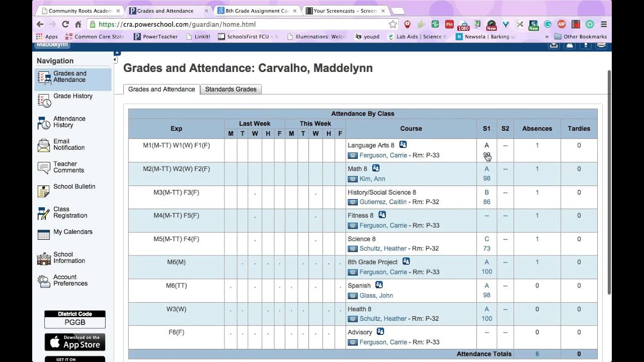The image size is (644, 362).
Task: Click email icon next to Gutierrez, Caitlin
Action: (353, 202)
